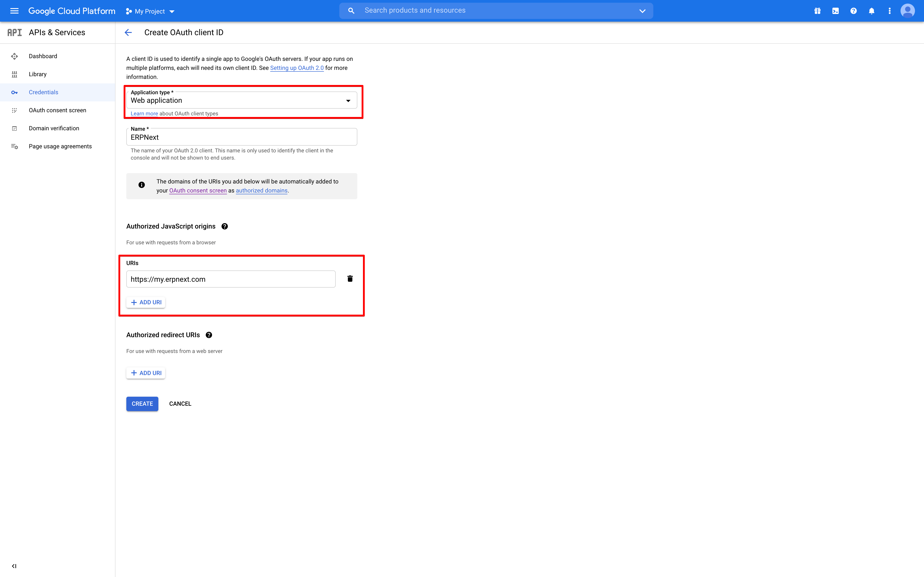Image resolution: width=924 pixels, height=577 pixels.
Task: Collapse the sidebar using the bottom-left arrow
Action: (x=14, y=566)
